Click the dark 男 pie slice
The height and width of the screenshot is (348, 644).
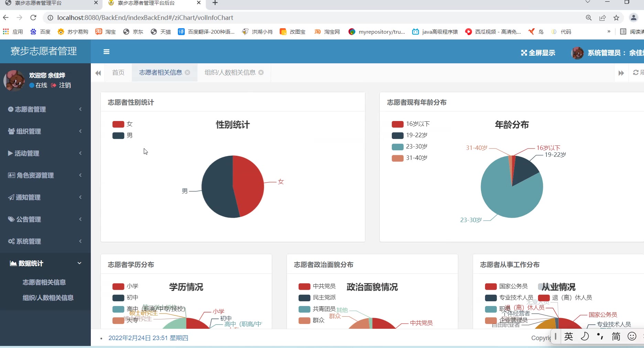pos(217,187)
